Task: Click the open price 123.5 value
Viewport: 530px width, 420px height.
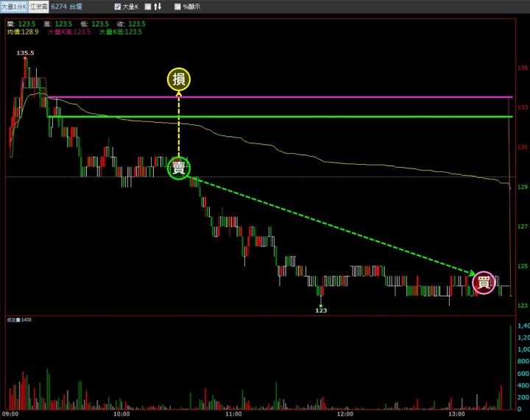Action: pos(26,24)
